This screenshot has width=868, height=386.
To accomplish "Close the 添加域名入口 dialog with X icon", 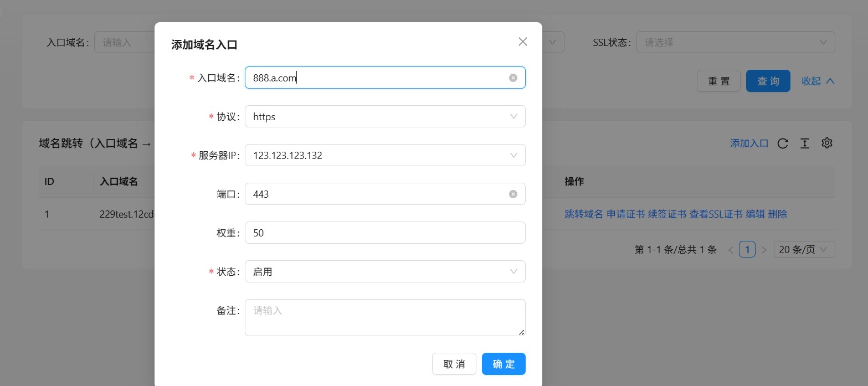I will 522,42.
